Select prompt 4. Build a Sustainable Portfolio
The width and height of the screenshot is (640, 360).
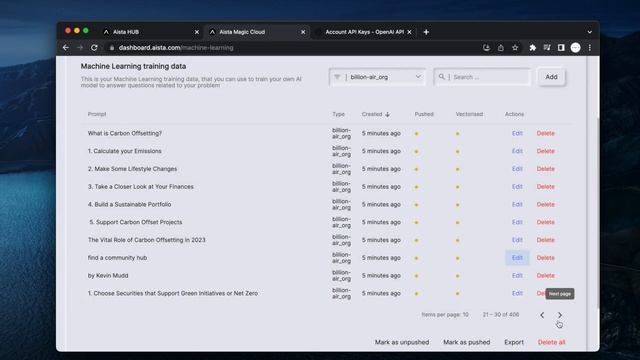tap(129, 204)
